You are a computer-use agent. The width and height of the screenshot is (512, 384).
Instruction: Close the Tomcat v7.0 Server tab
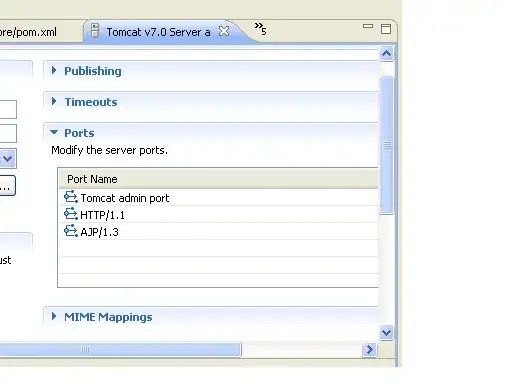click(224, 31)
